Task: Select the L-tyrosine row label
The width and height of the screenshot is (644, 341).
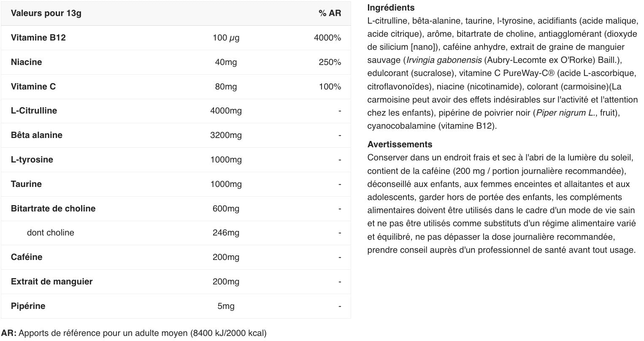Action: 32,160
